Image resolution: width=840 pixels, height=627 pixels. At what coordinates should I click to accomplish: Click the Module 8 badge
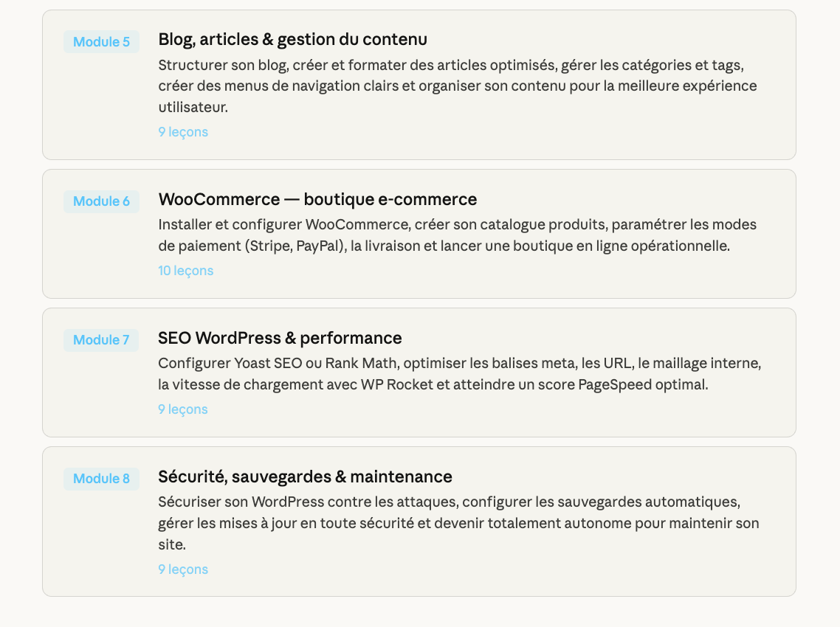point(101,479)
